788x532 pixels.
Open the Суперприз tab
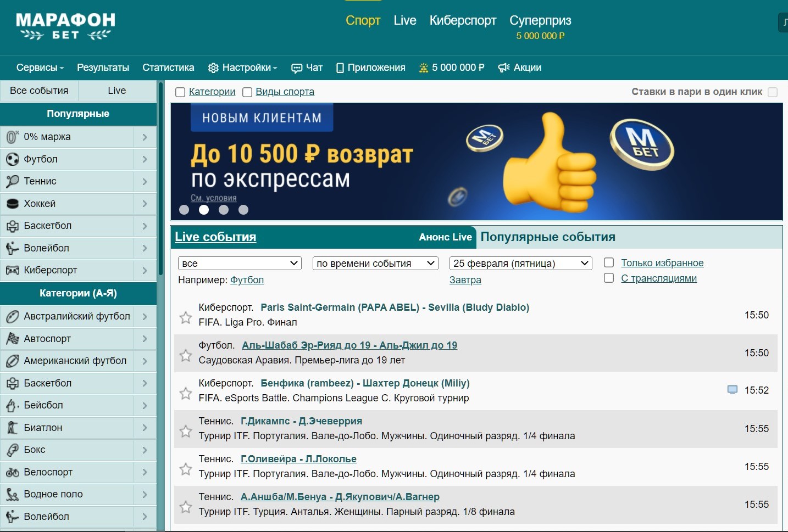[540, 20]
